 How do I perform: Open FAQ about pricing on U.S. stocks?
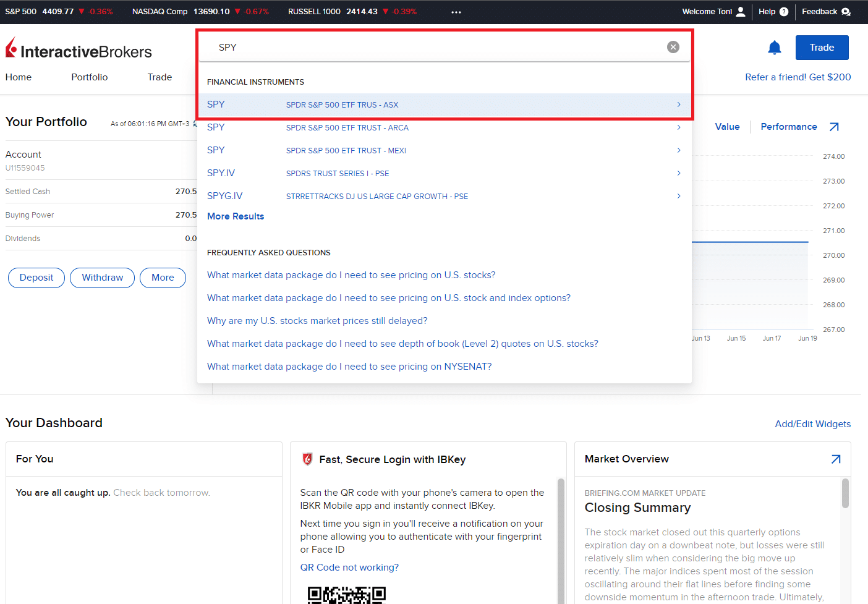click(x=351, y=275)
